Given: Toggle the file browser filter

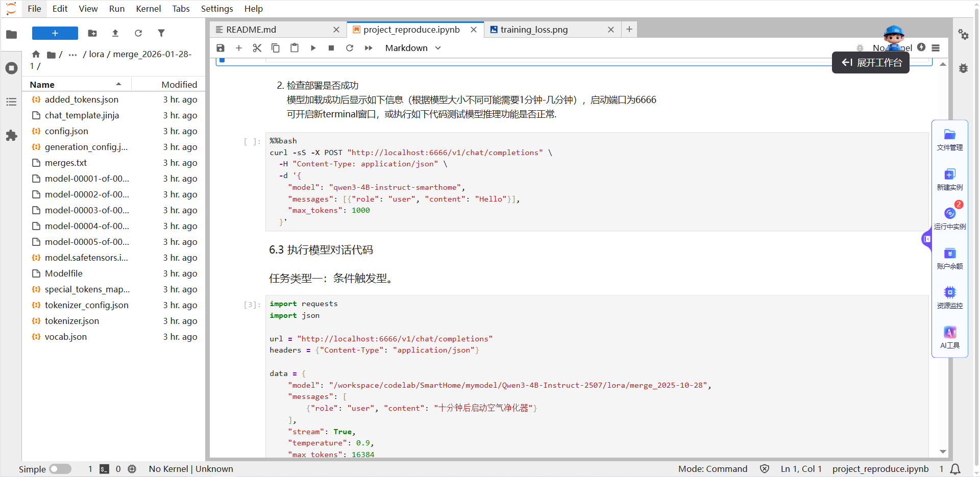Looking at the screenshot, I should (161, 33).
